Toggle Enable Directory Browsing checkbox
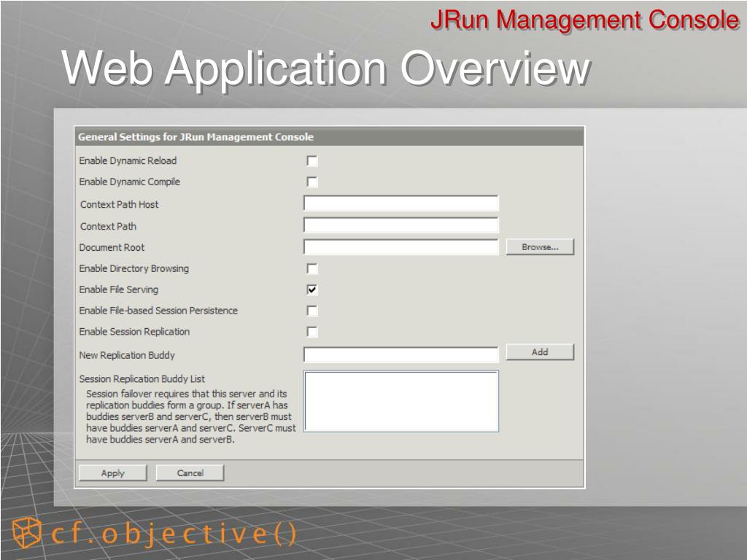 pos(312,268)
